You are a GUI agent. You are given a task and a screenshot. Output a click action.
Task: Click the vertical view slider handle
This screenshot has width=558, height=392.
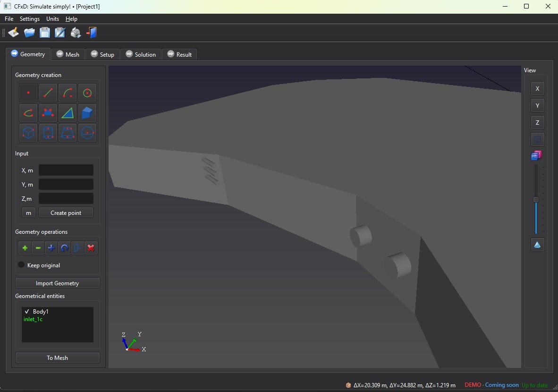tap(536, 199)
